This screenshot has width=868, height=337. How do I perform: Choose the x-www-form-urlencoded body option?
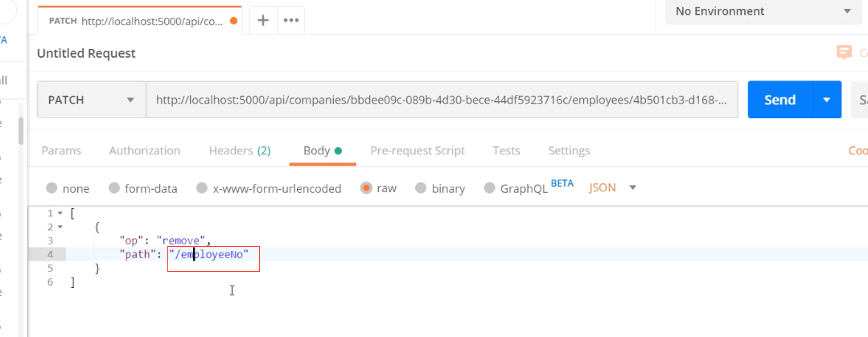202,188
